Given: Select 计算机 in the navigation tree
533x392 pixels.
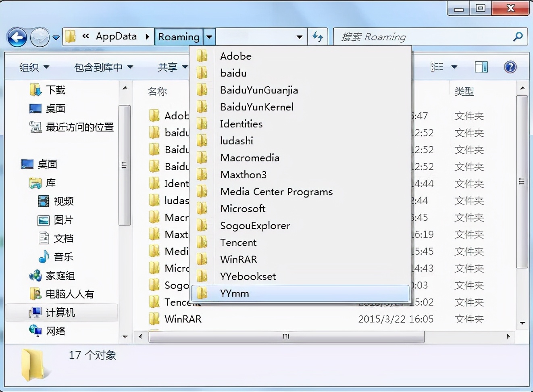Looking at the screenshot, I should tap(60, 313).
